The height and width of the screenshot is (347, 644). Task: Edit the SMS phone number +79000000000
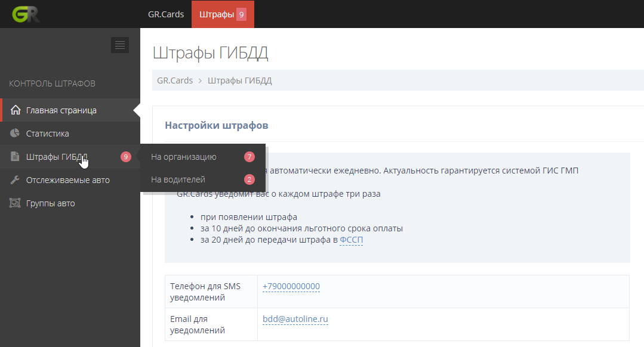point(291,286)
